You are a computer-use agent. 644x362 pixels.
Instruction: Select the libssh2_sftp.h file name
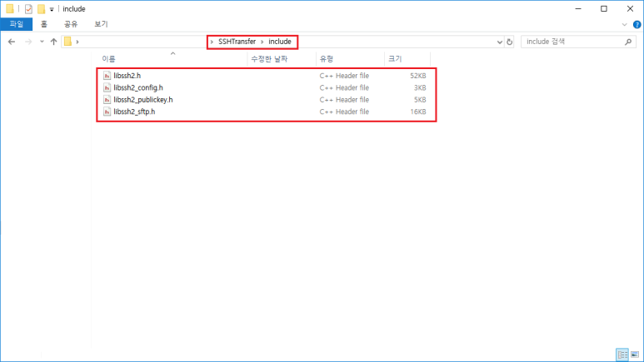pos(134,112)
